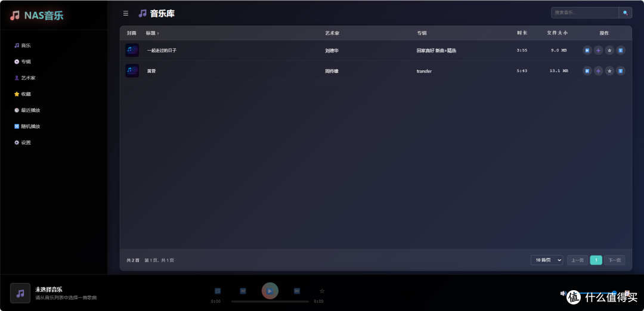Click the file size 13.1 MB
The height and width of the screenshot is (311, 644).
pos(559,71)
